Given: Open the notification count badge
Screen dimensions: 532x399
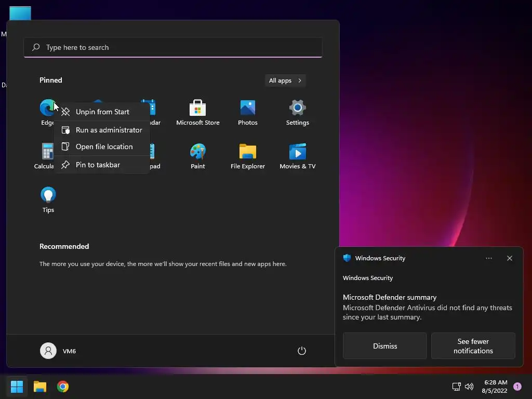Looking at the screenshot, I should tap(517, 387).
